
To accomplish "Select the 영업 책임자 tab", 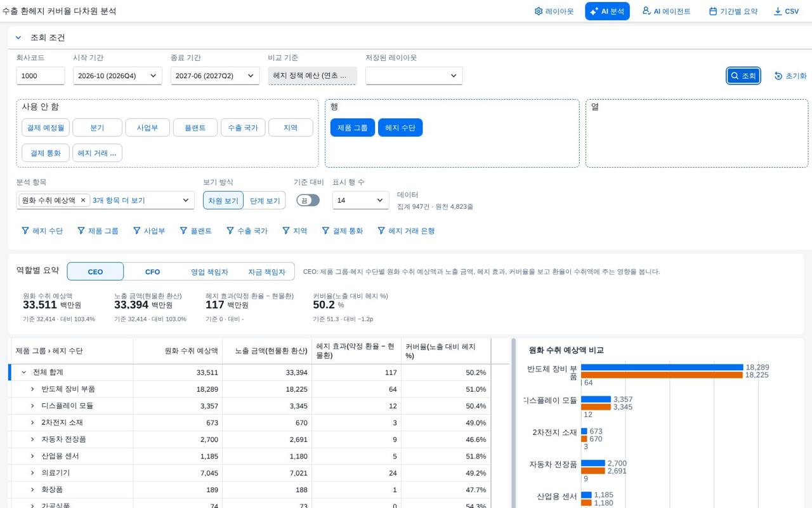I will point(209,272).
